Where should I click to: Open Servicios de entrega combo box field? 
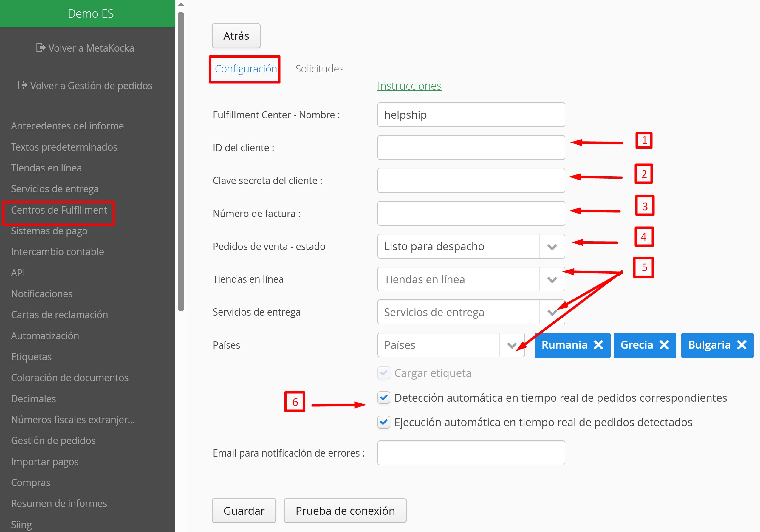tap(471, 312)
